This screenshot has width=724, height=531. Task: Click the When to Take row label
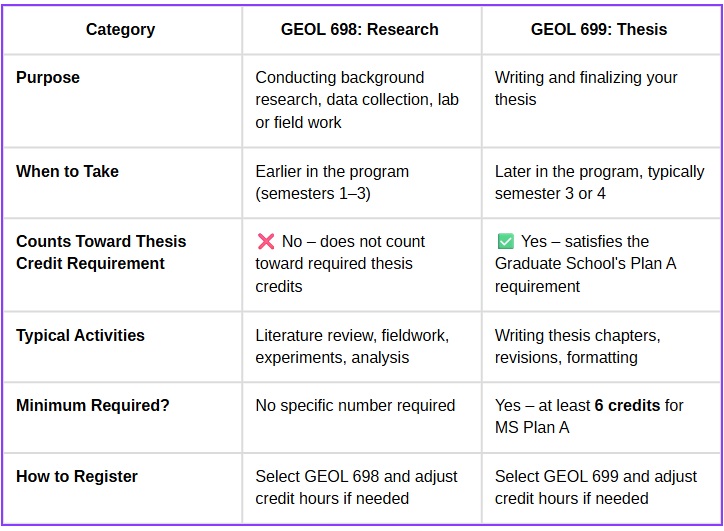(67, 172)
